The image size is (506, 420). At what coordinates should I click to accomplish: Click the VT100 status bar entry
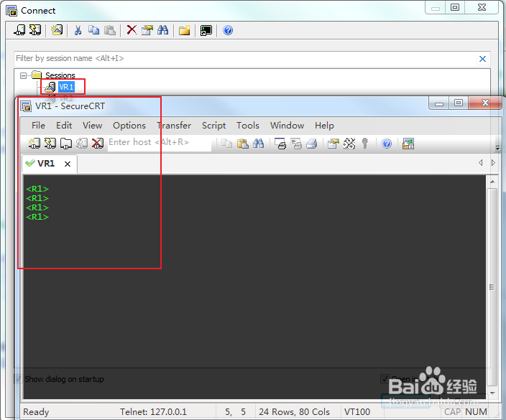[x=357, y=411]
